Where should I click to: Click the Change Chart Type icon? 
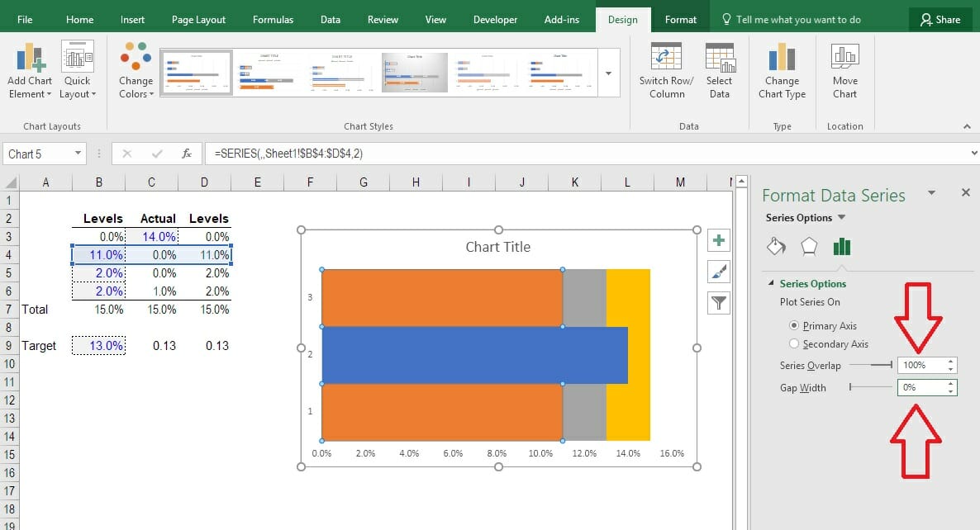782,57
